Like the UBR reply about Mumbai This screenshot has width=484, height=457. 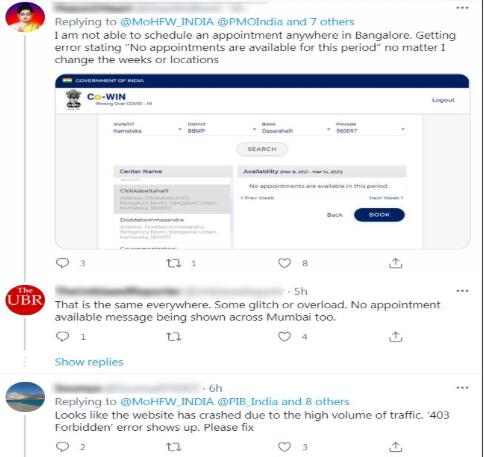(284, 337)
